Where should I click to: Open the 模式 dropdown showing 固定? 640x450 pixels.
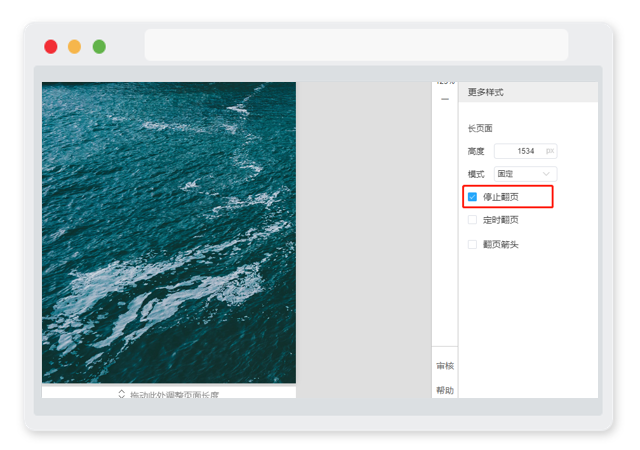pyautogui.click(x=525, y=174)
